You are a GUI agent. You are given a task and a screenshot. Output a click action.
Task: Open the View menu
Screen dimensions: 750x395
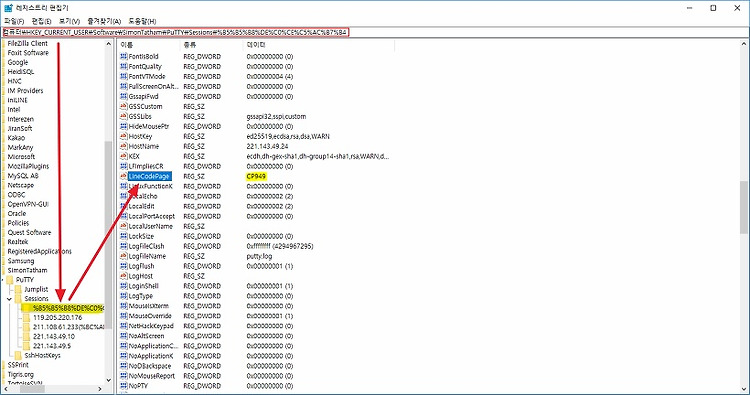69,22
